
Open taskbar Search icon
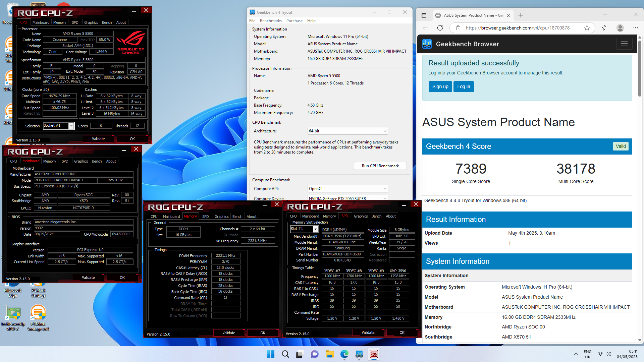point(285,354)
